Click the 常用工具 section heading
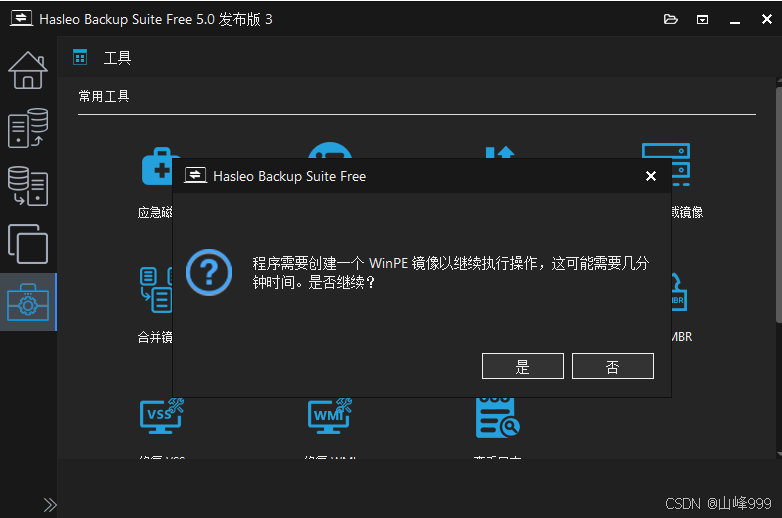 click(x=104, y=96)
